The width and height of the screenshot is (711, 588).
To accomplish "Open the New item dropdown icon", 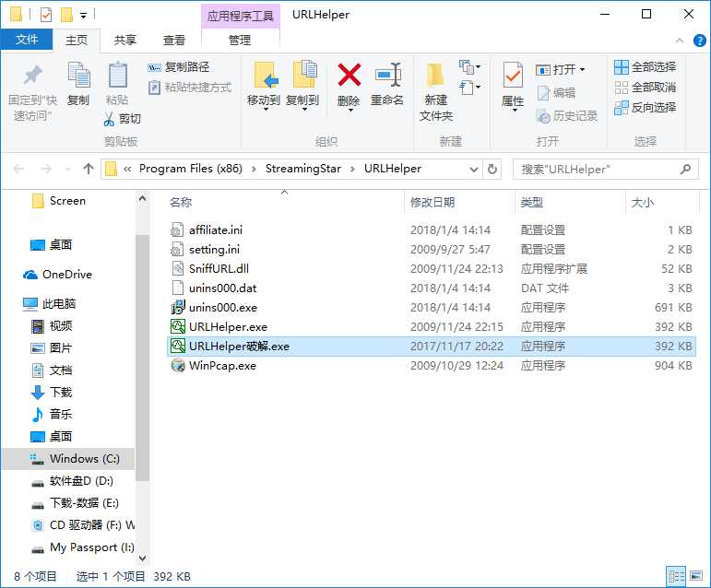I will click(x=469, y=67).
